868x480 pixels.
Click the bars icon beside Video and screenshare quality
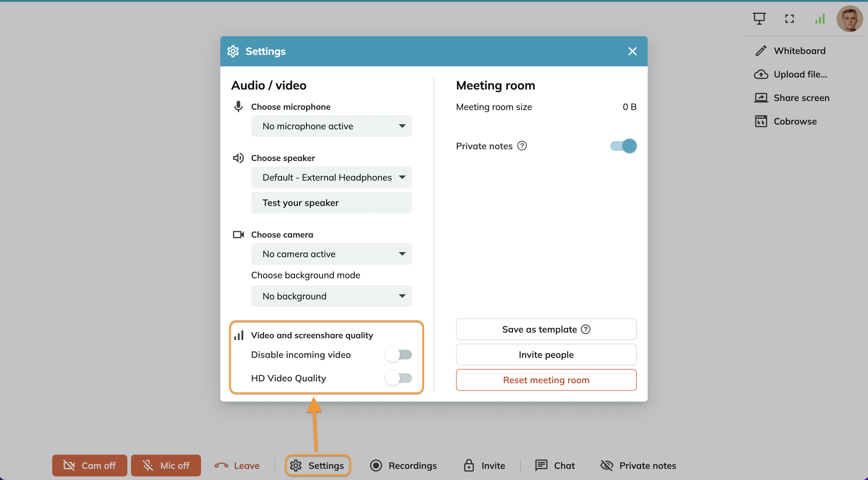coord(238,335)
